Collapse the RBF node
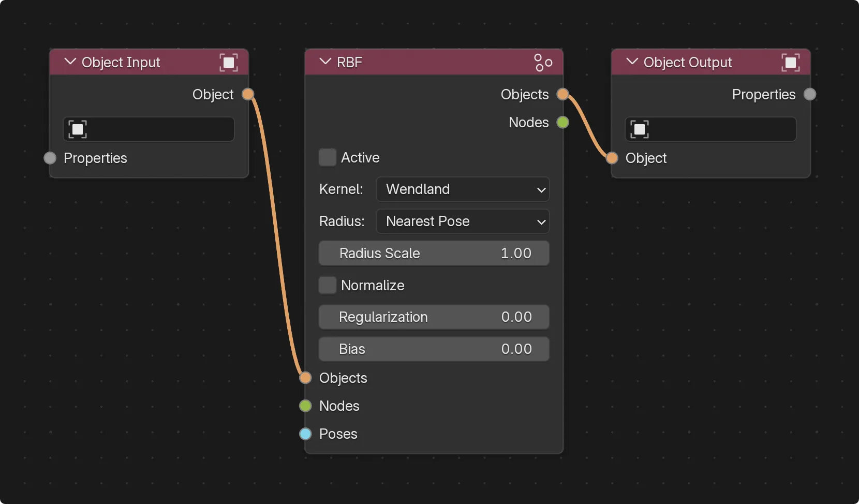This screenshot has height=504, width=859. click(x=325, y=62)
